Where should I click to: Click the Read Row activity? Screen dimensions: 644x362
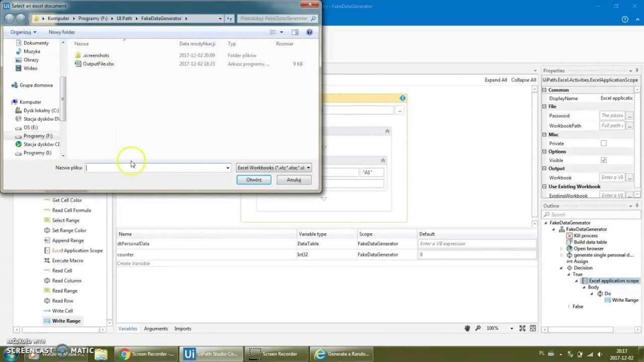[62, 301]
